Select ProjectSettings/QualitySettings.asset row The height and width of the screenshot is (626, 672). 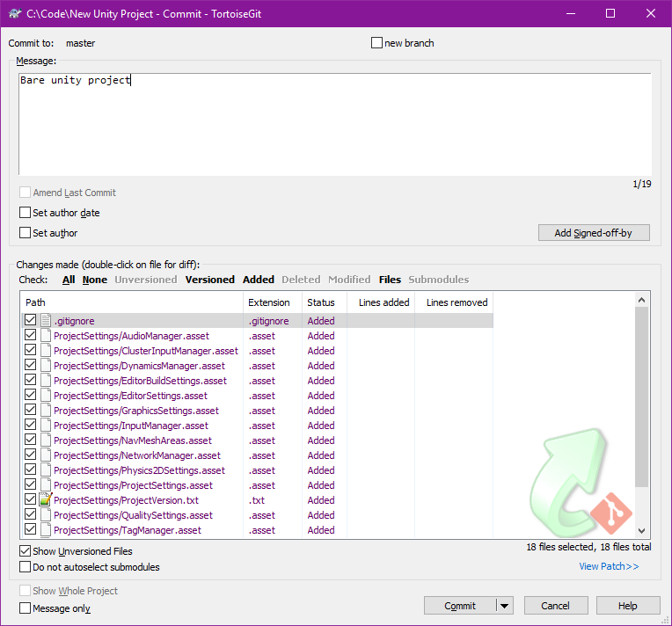[257, 515]
